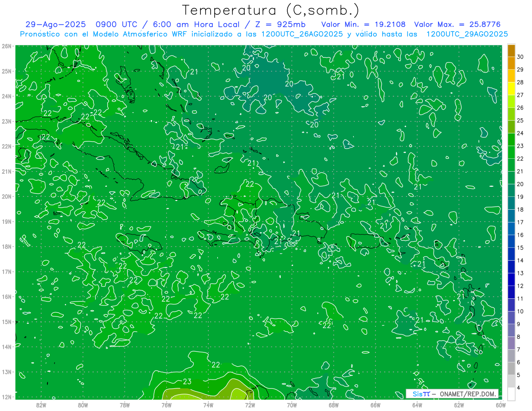Click the "23N" latitude label
The width and height of the screenshot is (532, 411).
click(7, 121)
